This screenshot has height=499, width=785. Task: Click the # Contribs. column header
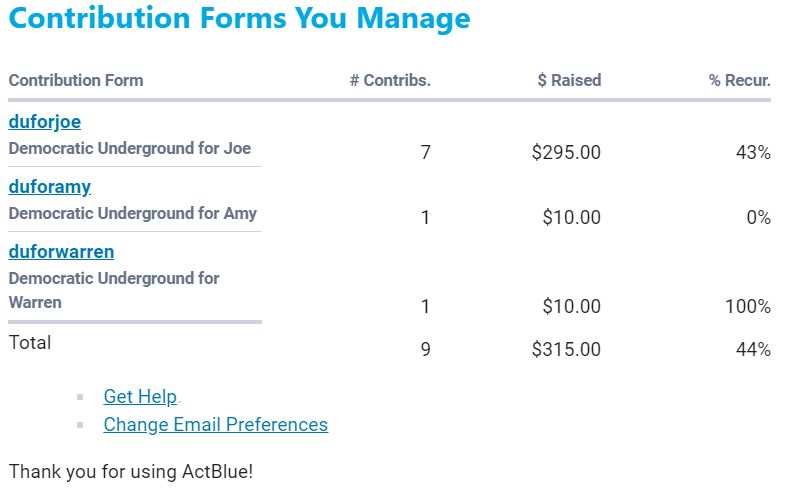coord(390,80)
